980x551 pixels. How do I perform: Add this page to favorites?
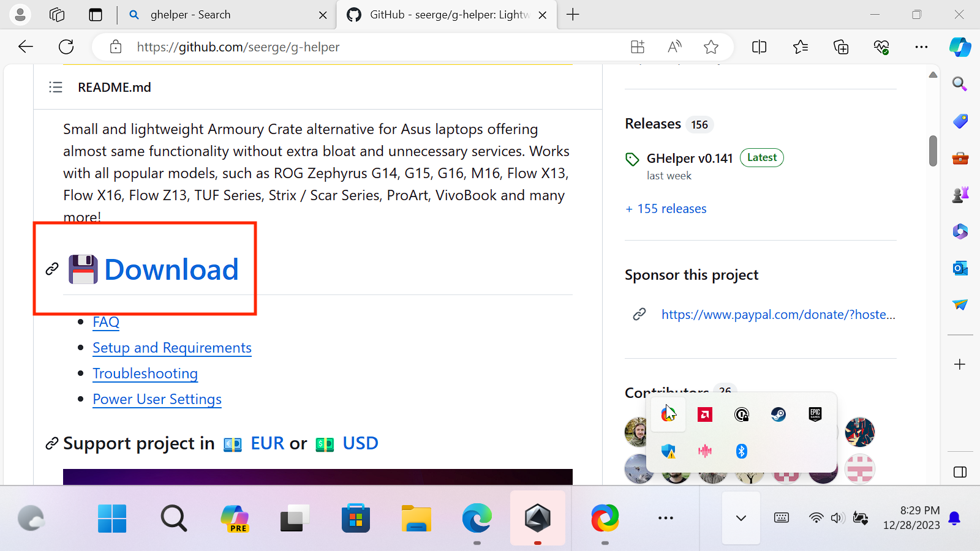pos(711,47)
